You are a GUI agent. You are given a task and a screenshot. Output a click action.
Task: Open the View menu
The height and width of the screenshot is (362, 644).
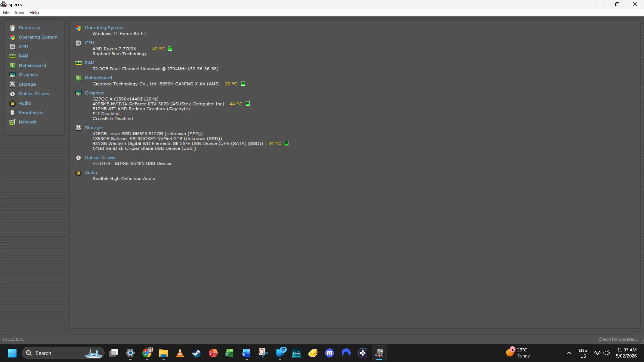coord(19,13)
